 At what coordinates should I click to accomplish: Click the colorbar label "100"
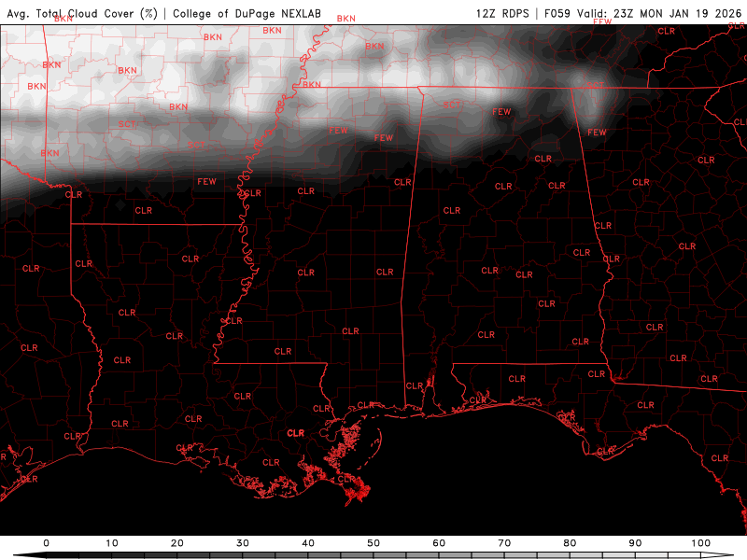[x=701, y=543]
